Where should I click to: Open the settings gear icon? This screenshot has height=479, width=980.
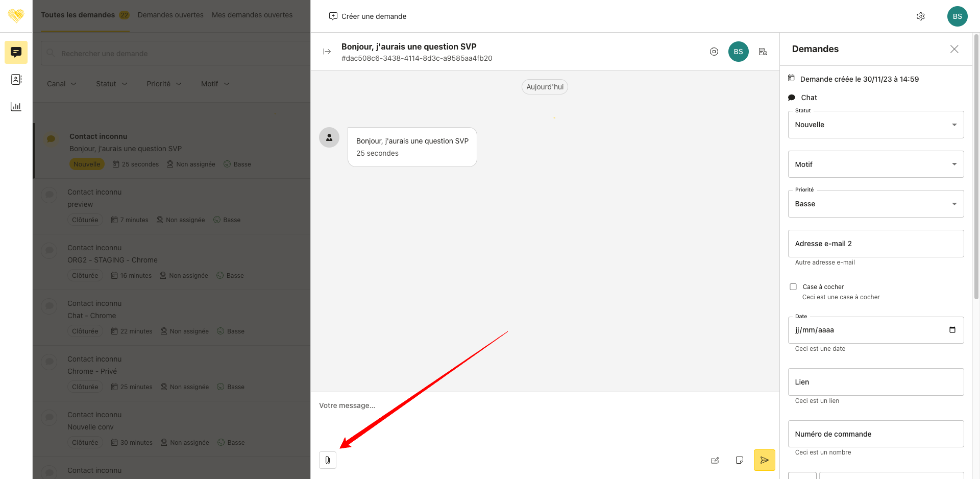click(x=920, y=16)
